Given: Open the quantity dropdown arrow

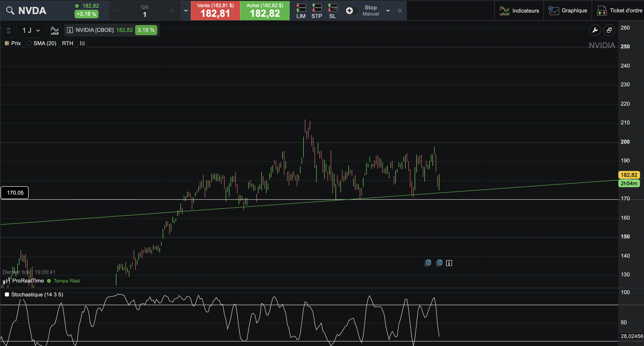Looking at the screenshot, I should [186, 11].
